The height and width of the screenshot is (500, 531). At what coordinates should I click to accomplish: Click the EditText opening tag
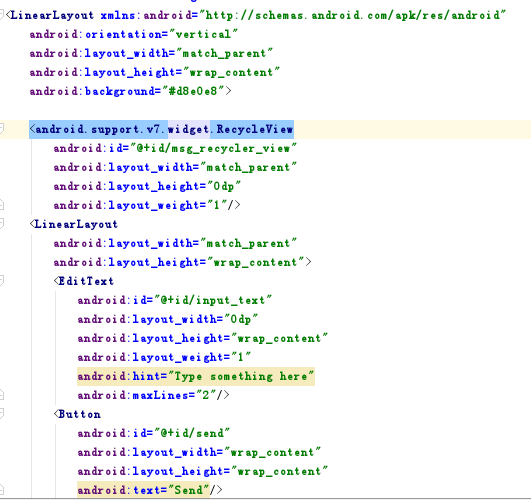(x=83, y=281)
